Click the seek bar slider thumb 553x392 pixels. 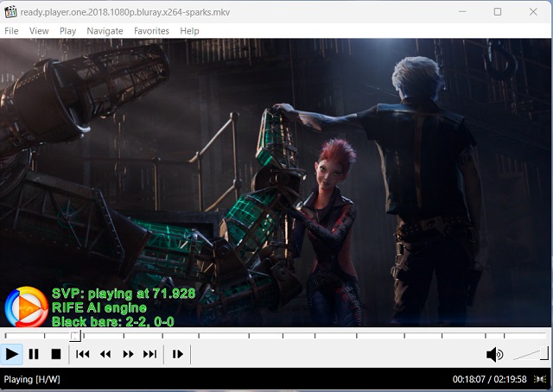[x=75, y=335]
